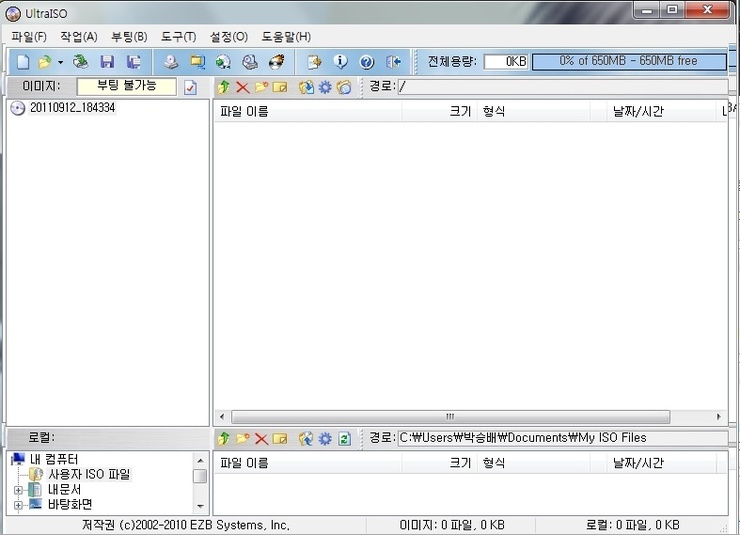740x535 pixels.
Task: Expand the 바탕화면 tree node
Action: point(18,505)
